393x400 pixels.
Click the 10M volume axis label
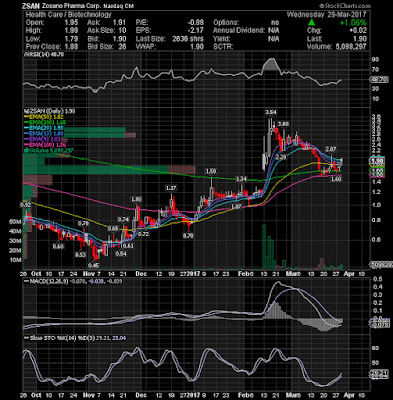click(x=16, y=260)
